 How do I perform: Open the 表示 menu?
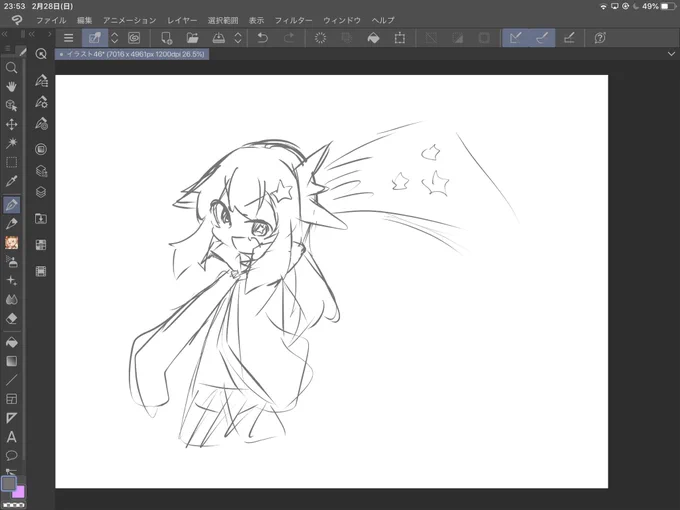(x=256, y=20)
